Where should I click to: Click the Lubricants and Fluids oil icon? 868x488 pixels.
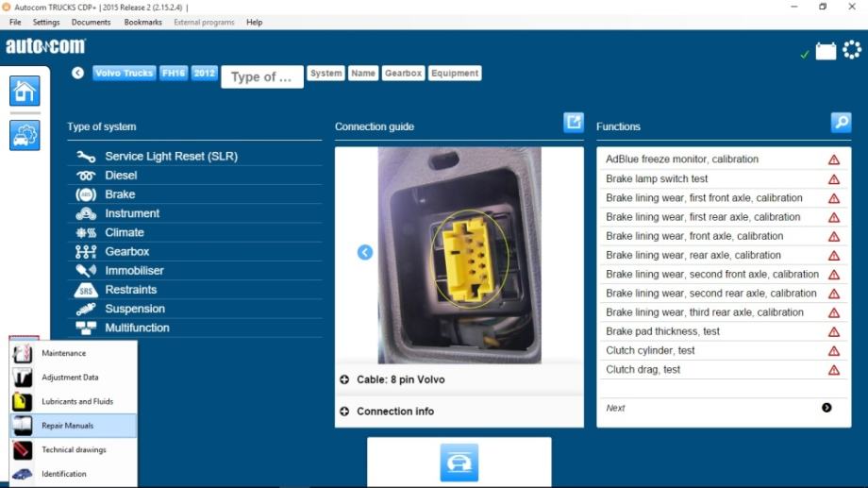(x=22, y=401)
